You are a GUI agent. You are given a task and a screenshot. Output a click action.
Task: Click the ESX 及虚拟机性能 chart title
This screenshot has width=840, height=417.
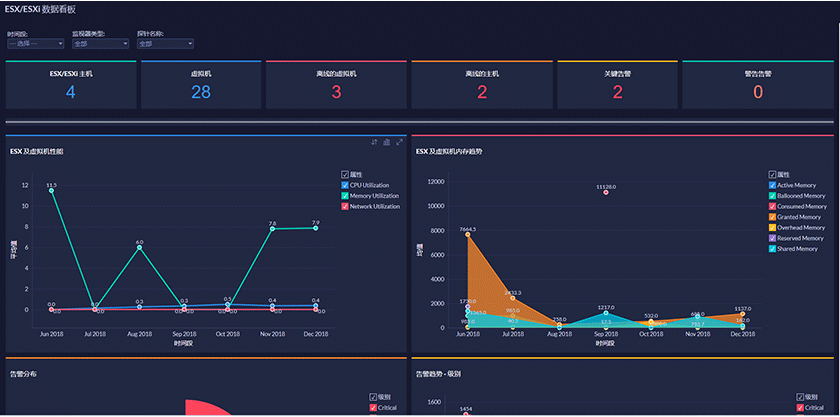[x=36, y=152]
